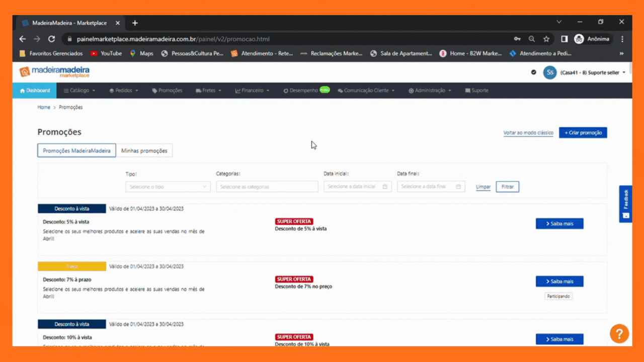
Task: Expand the Suporte seller account dropdown
Action: pyautogui.click(x=593, y=72)
